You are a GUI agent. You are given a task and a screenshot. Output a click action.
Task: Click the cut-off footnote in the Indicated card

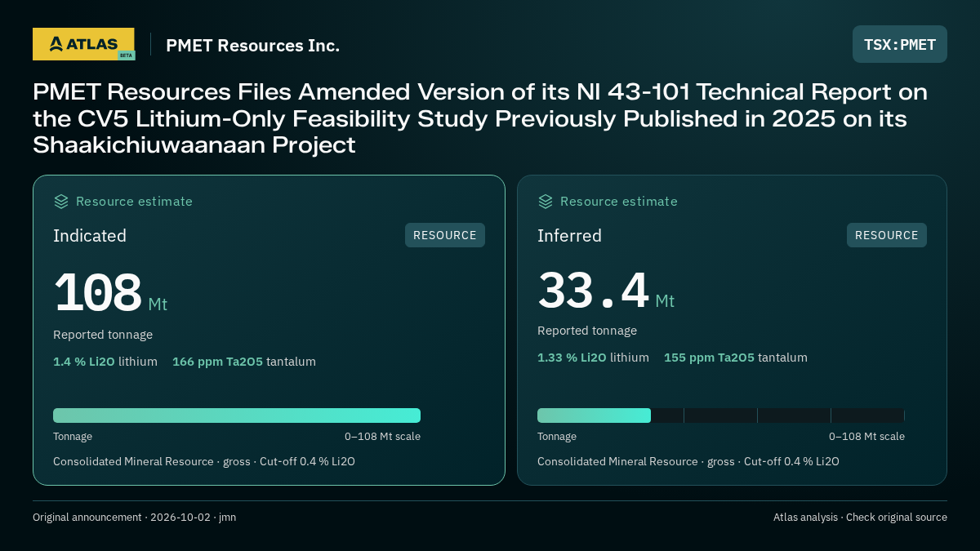pyautogui.click(x=204, y=461)
